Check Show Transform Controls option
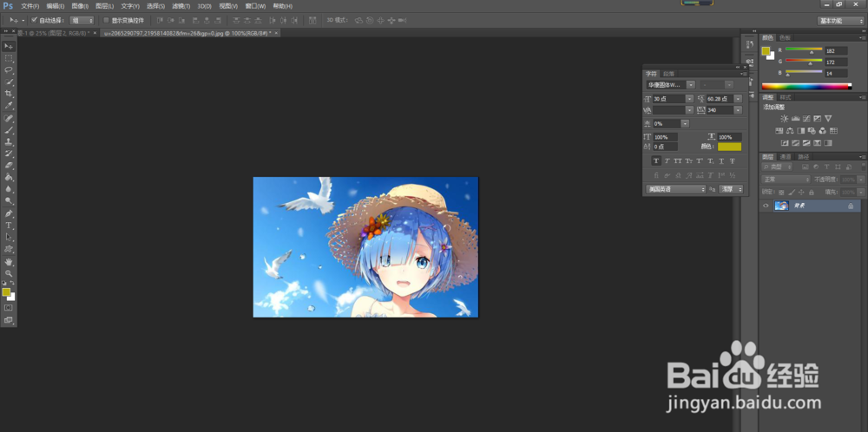 coord(106,20)
